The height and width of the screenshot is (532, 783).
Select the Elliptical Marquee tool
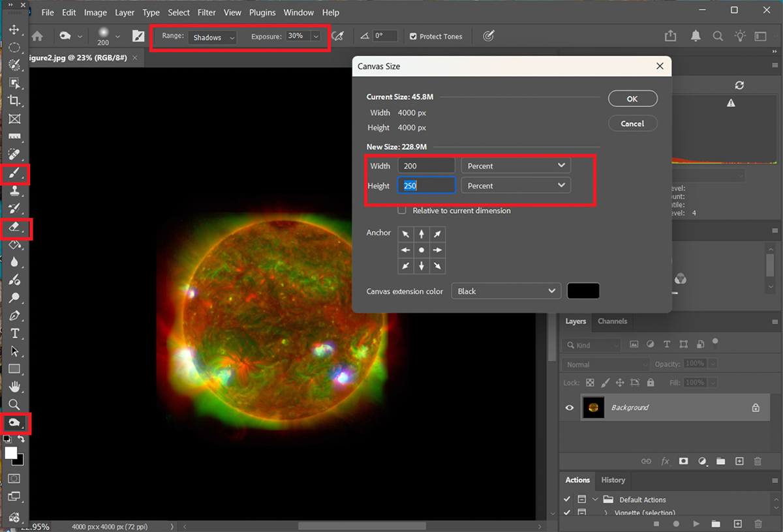click(14, 48)
